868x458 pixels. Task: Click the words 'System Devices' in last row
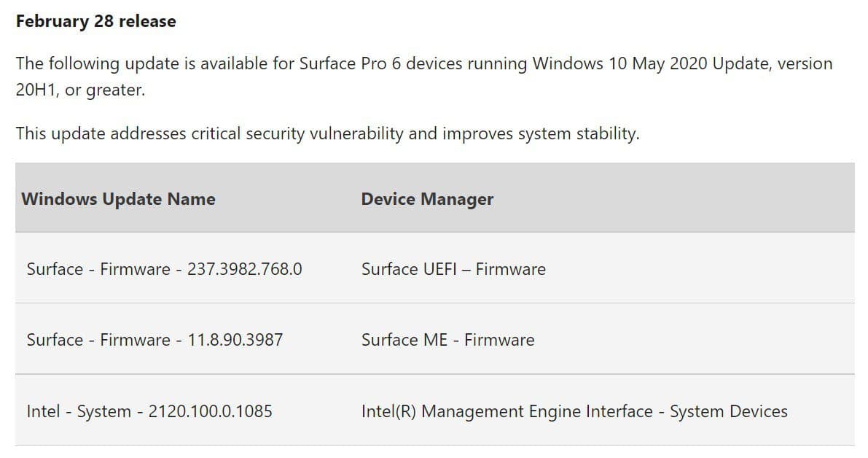pos(729,411)
